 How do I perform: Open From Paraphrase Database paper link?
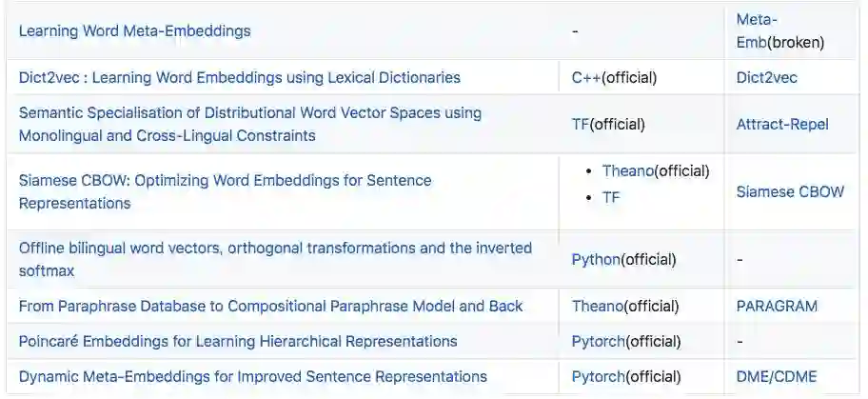(x=270, y=306)
